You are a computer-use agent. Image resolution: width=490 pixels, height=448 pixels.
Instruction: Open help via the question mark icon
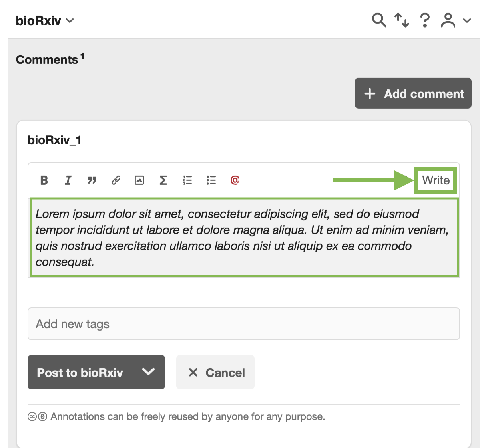pos(425,20)
